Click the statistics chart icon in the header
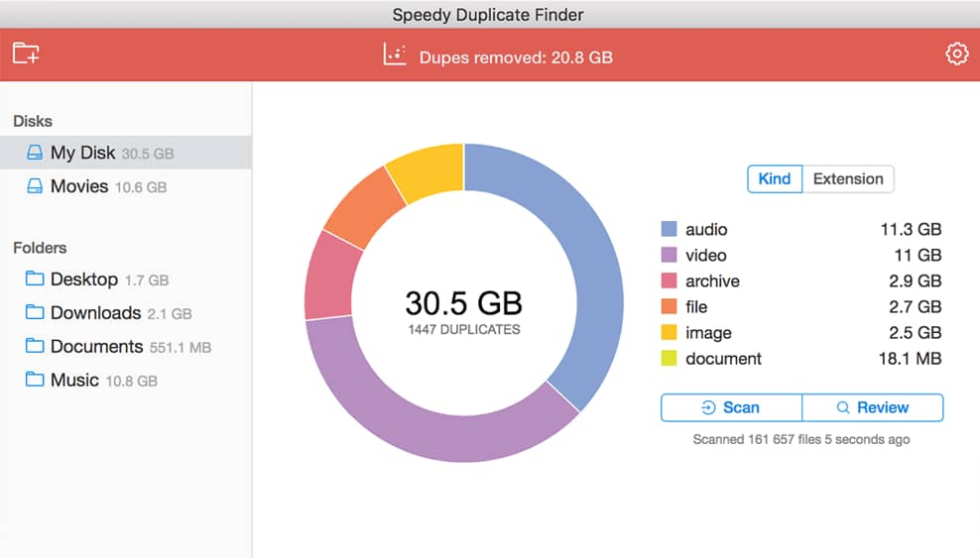This screenshot has height=558, width=980. click(x=395, y=55)
